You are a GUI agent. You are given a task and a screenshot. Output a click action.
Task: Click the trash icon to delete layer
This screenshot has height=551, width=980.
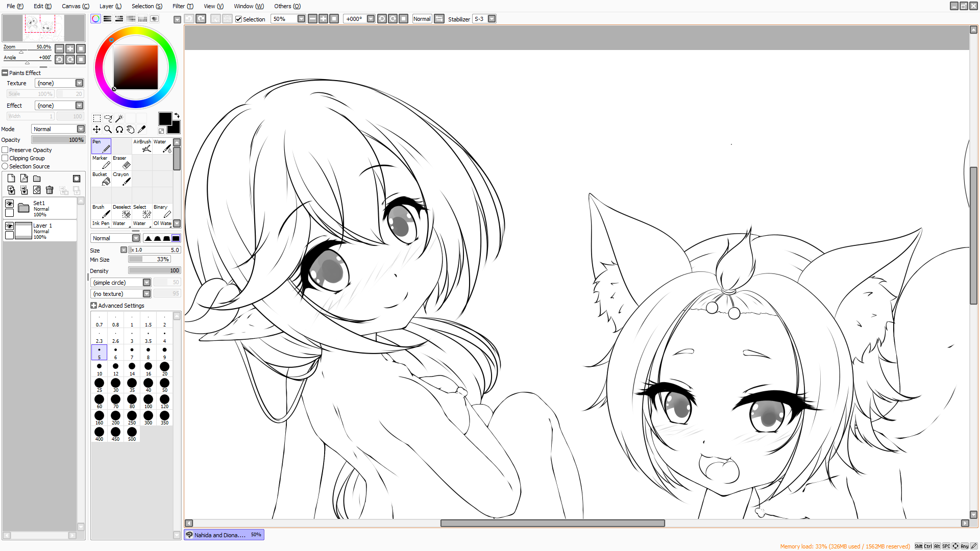[50, 190]
